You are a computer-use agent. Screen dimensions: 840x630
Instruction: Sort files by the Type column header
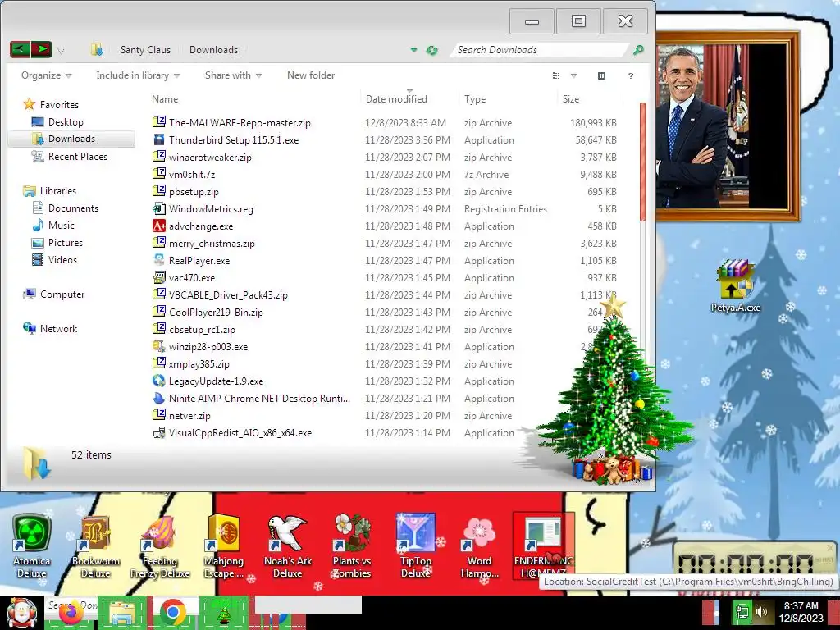pos(475,99)
